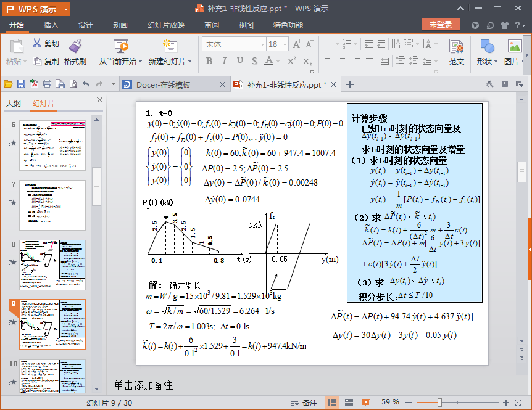The width and height of the screenshot is (532, 410).
Task: Click the Cut (剪切) scissors icon
Action: (x=37, y=44)
